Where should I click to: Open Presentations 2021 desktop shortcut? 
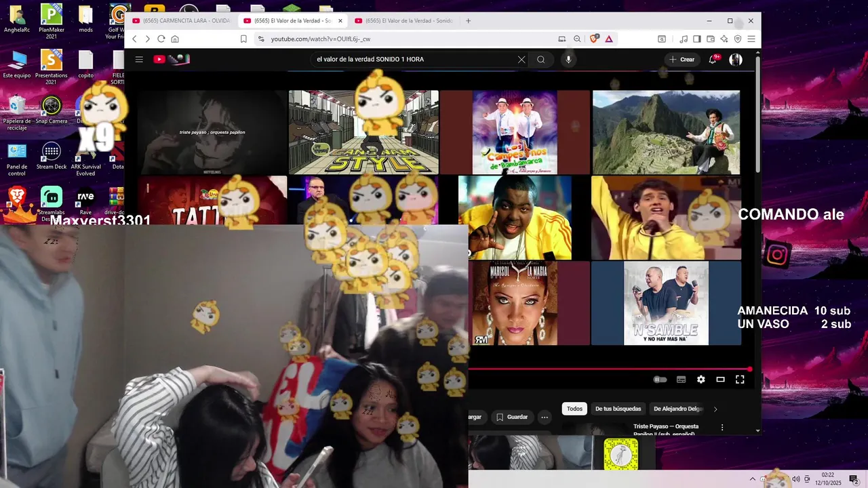coord(52,66)
